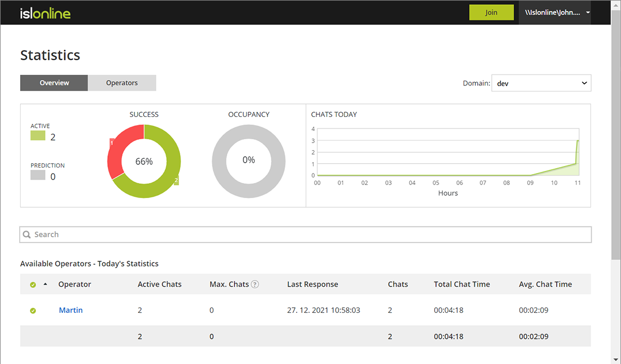The image size is (621, 364).
Task: Click the Last Response column header
Action: click(x=312, y=284)
